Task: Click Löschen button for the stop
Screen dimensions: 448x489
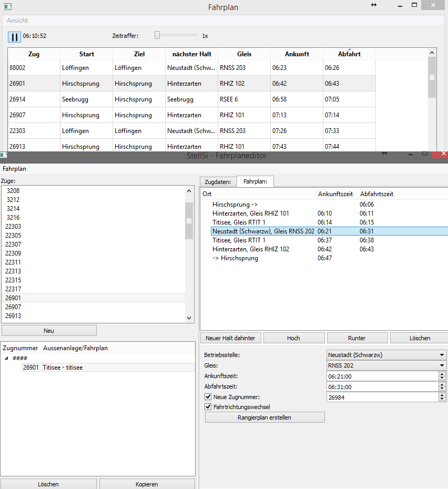Action: click(x=420, y=338)
